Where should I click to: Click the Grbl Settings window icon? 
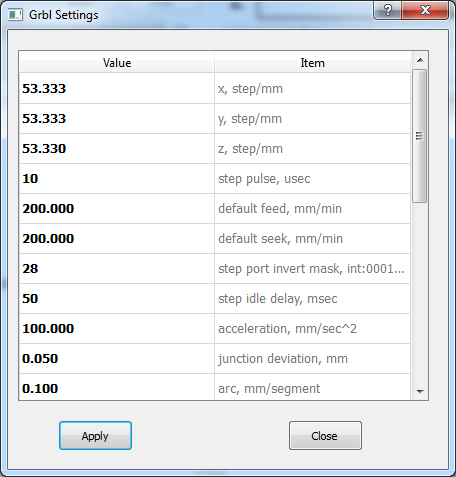(15, 15)
